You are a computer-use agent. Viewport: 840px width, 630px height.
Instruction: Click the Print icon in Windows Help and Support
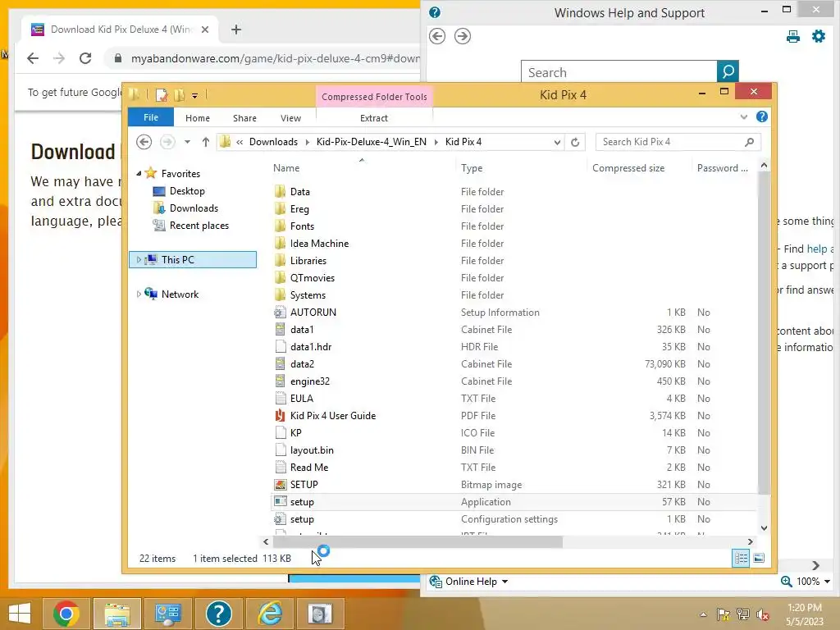793,36
